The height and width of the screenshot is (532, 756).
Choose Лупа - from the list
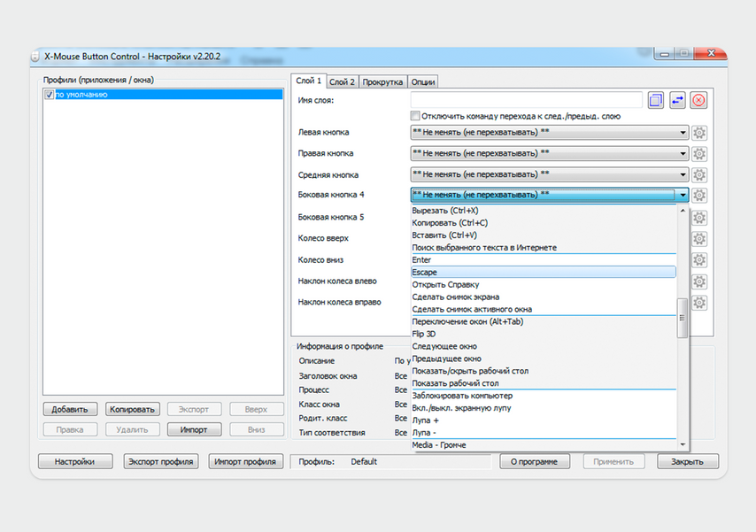click(544, 433)
